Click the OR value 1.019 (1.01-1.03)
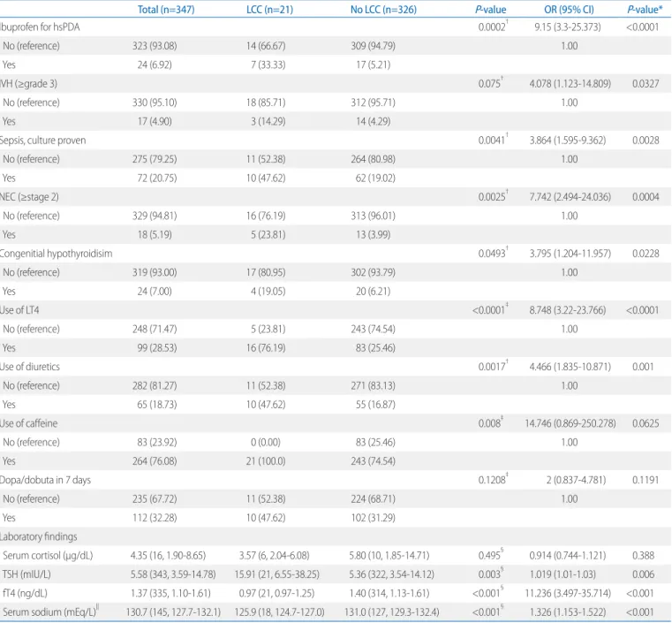 click(563, 574)
